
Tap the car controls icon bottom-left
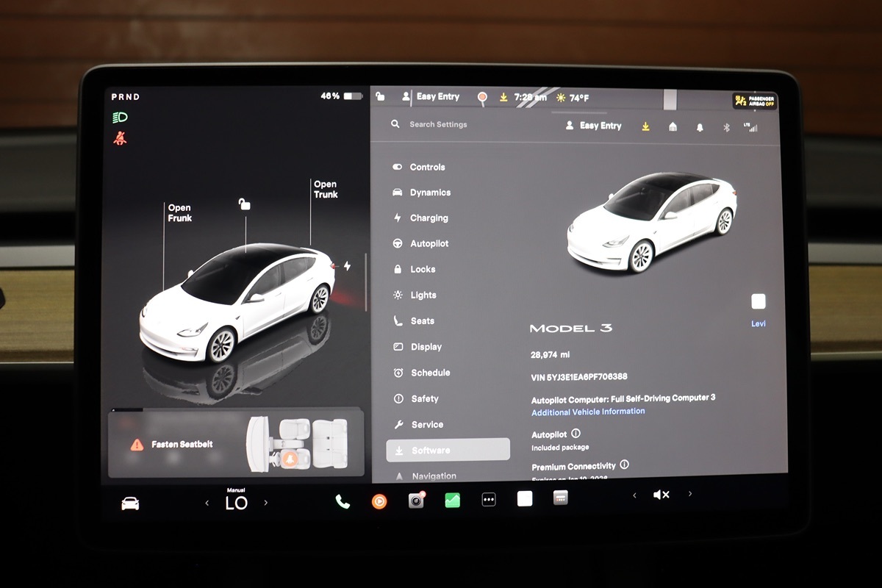130,503
